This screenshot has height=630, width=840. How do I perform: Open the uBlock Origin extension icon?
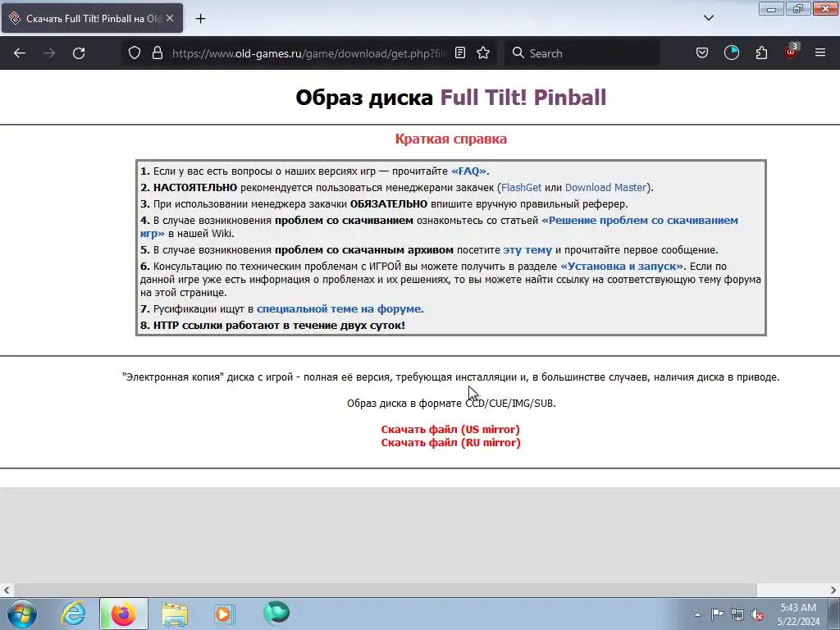tap(791, 52)
